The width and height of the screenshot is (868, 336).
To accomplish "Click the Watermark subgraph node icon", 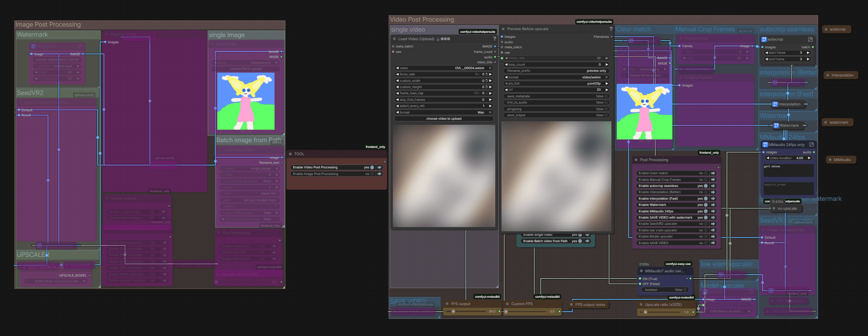I will [776, 126].
